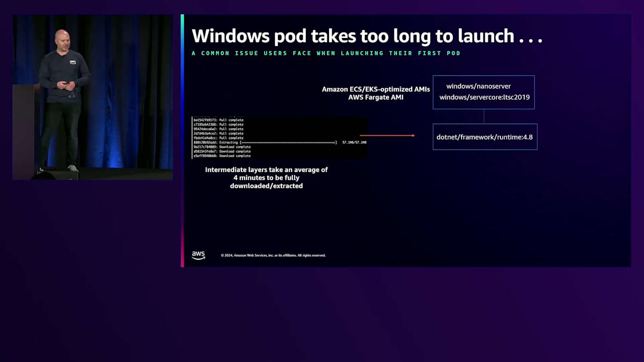
Task: Click 'Intermediate layers take an average of' caption
Action: (x=267, y=169)
